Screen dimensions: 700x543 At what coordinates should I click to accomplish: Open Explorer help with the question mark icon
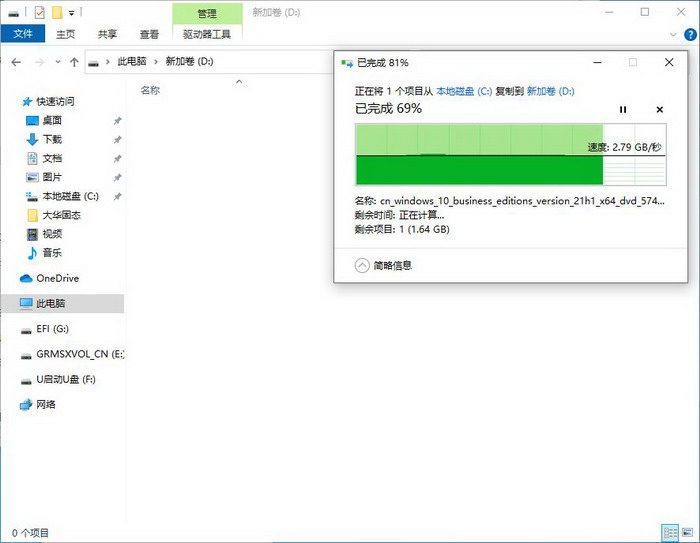tap(688, 33)
